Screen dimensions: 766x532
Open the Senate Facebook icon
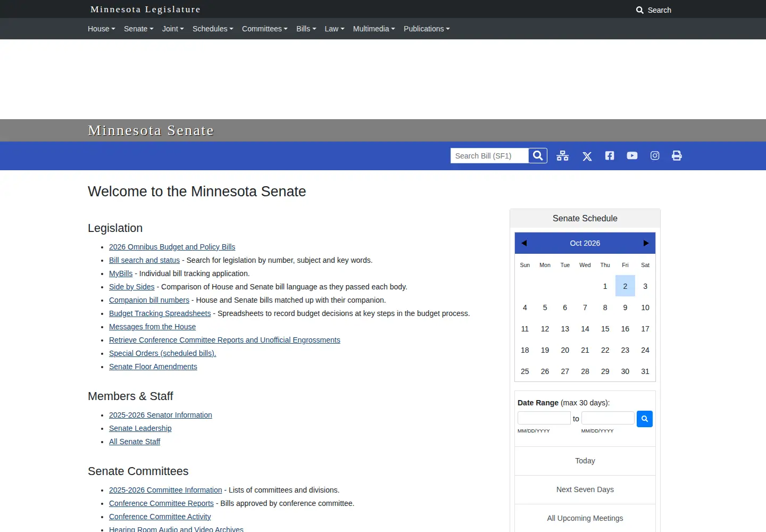pyautogui.click(x=610, y=155)
